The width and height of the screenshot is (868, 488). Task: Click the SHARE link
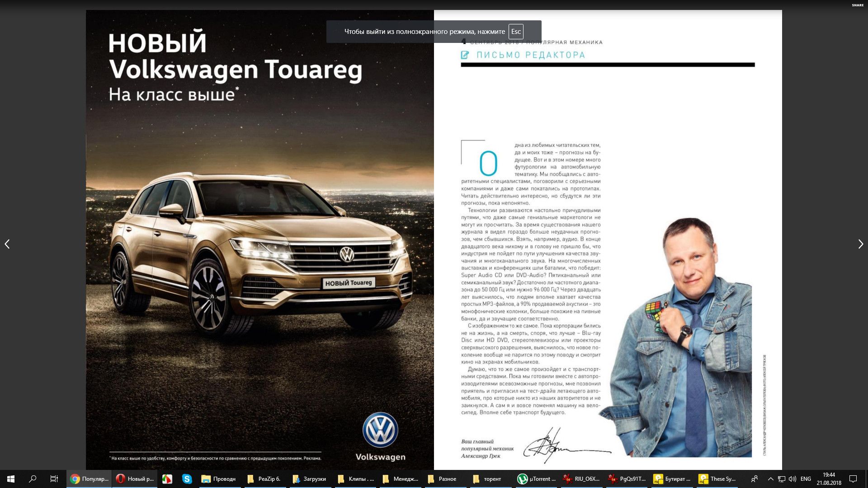858,5
